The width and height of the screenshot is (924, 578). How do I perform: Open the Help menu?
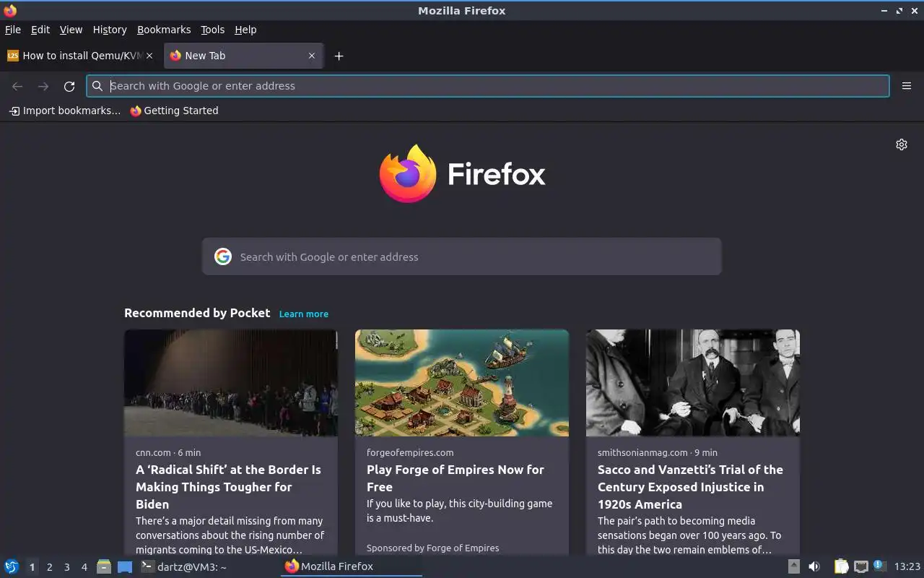click(245, 30)
